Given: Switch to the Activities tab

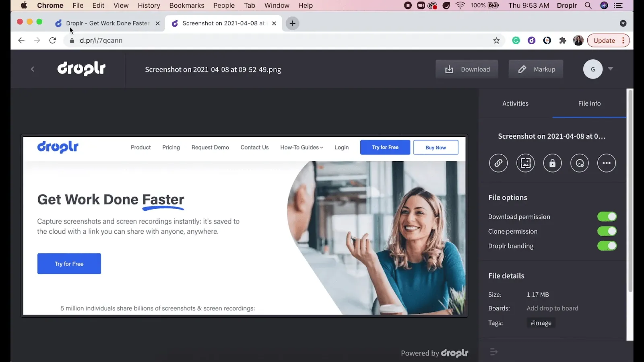Looking at the screenshot, I should pyautogui.click(x=515, y=103).
